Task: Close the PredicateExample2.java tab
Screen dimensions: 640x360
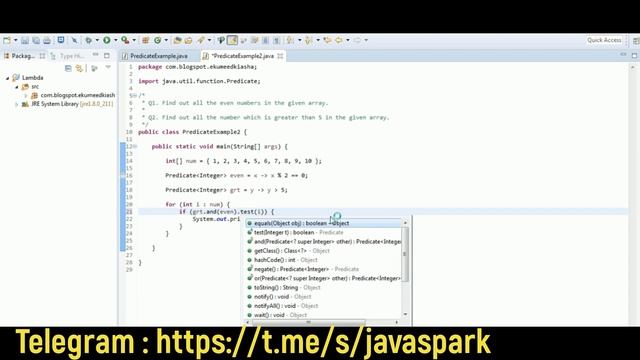Action: (280, 56)
